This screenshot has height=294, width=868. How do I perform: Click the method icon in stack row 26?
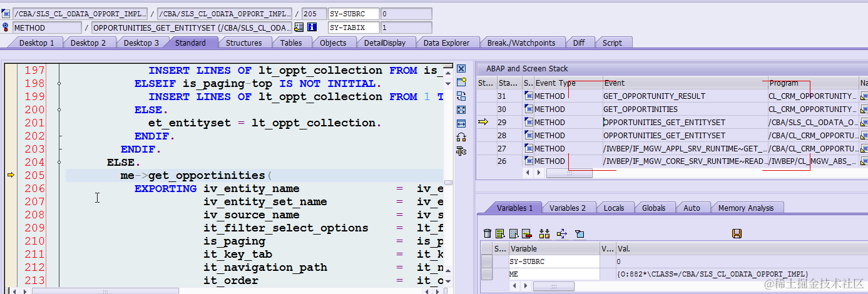(528, 161)
